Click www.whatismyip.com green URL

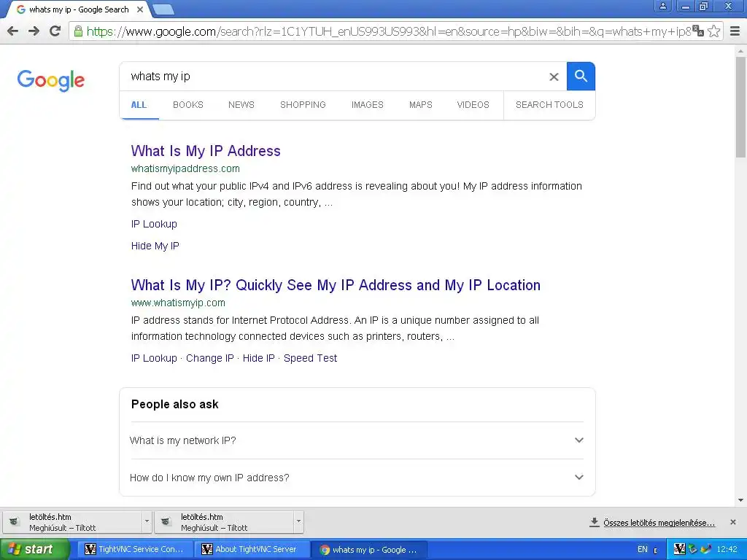(178, 303)
